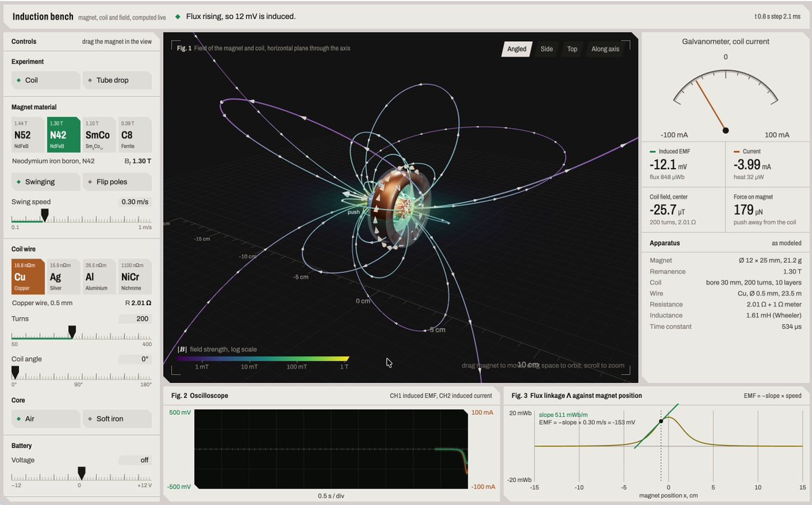Switch experiment to Tube drop
Screen dimensions: 812x505
pos(117,81)
